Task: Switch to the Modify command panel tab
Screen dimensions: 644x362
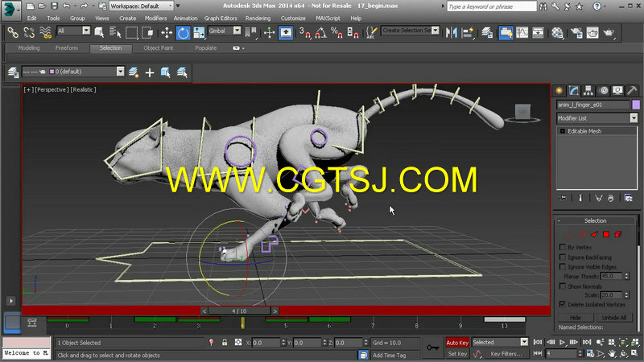Action: (x=574, y=90)
